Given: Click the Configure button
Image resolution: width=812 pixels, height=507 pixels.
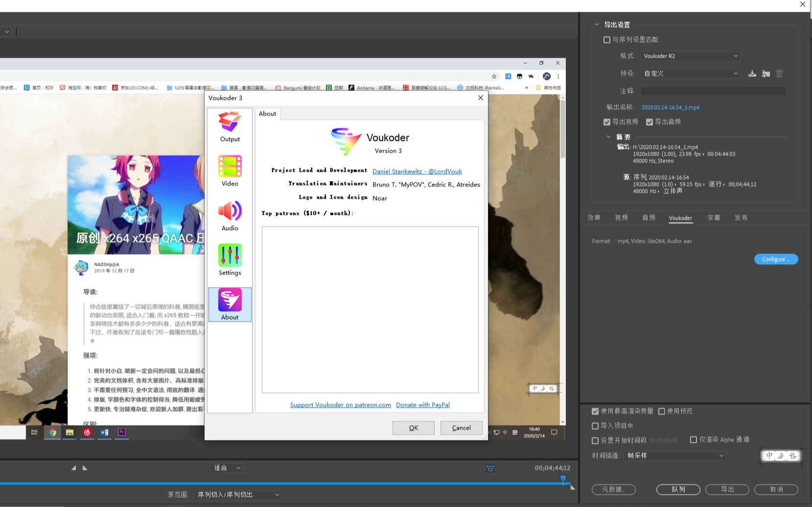Looking at the screenshot, I should point(776,259).
